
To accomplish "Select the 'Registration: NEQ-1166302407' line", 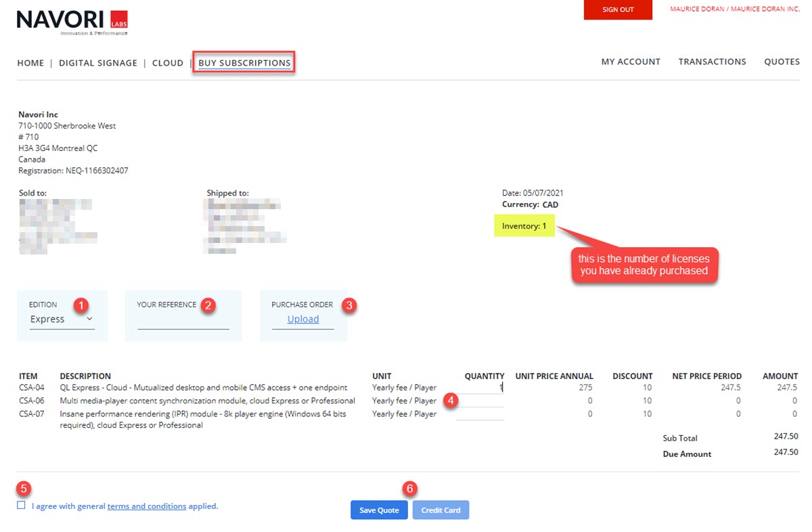I will point(73,171).
